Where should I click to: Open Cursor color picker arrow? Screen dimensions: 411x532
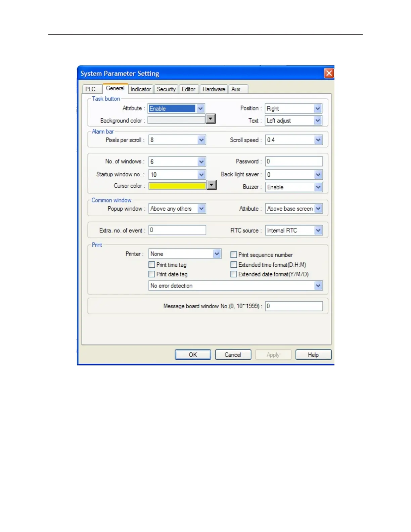pyautogui.click(x=212, y=185)
